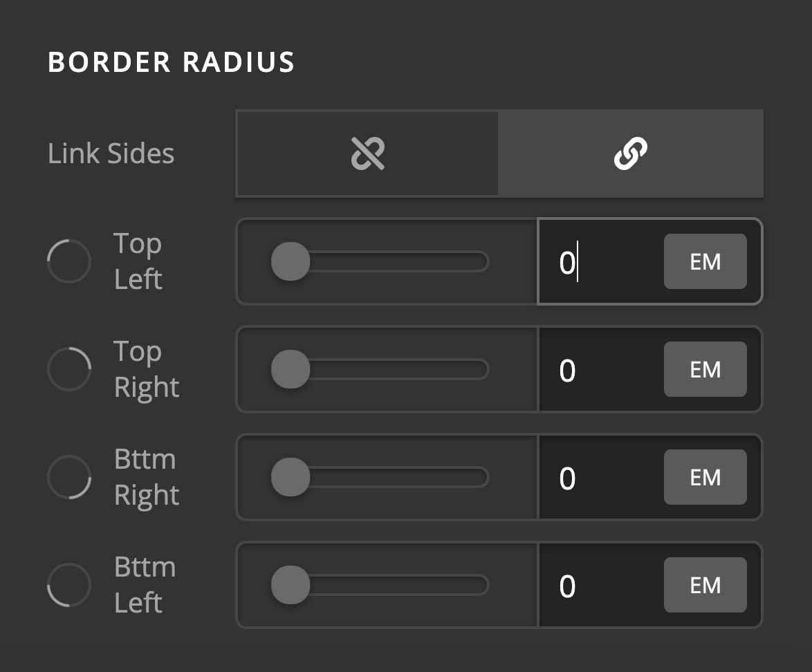This screenshot has width=812, height=672.
Task: Click the Bttm Left corner radius icon
Action: point(69,585)
